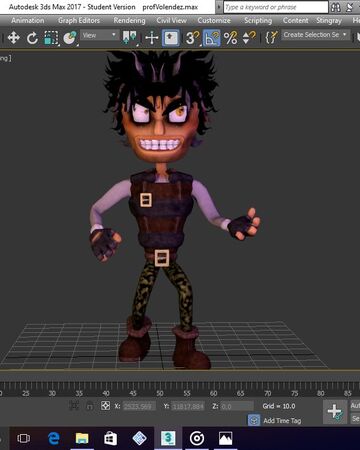Click the large Set Keys plus button
Image resolution: width=360 pixels, height=450 pixels.
click(x=335, y=412)
